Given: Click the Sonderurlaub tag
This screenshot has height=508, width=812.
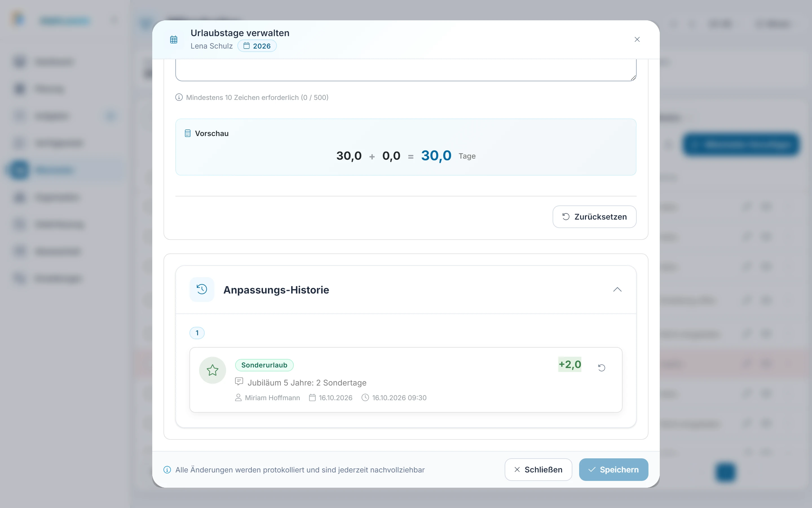Looking at the screenshot, I should [x=264, y=365].
